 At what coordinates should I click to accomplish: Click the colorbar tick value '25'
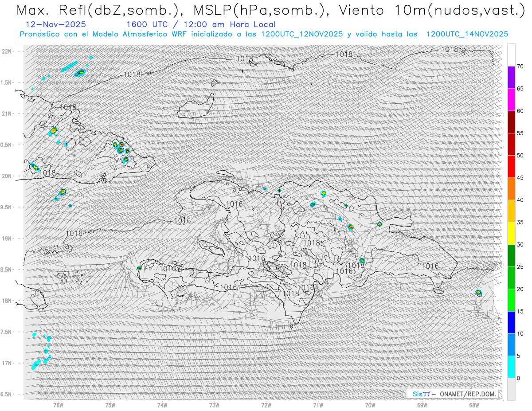point(520,266)
